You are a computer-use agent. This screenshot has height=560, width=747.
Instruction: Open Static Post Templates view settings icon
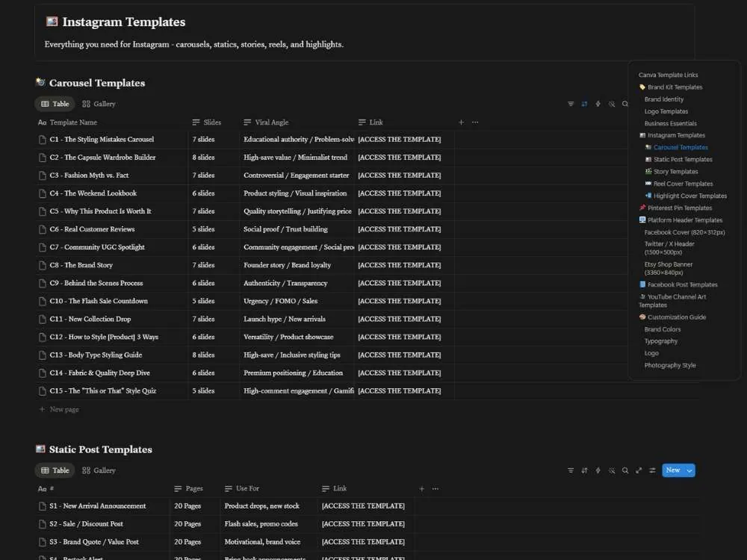(x=652, y=470)
